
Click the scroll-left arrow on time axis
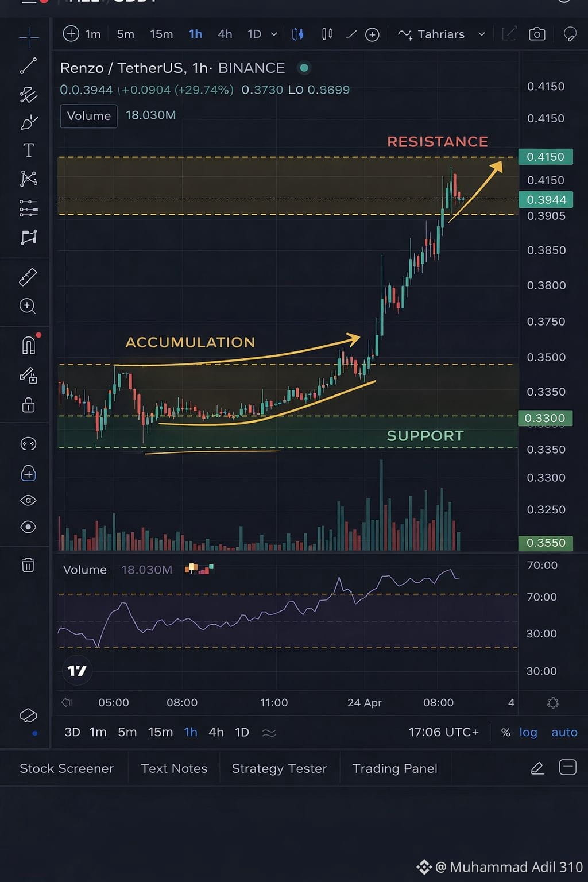click(x=67, y=702)
